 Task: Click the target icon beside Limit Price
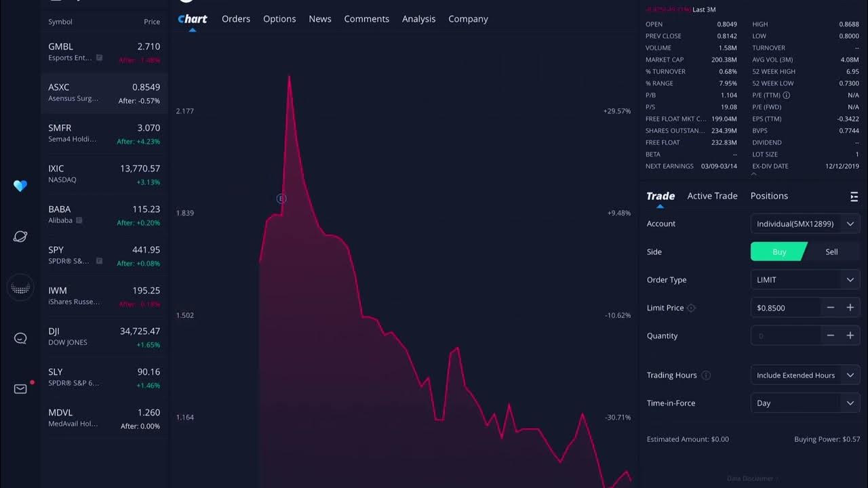pyautogui.click(x=691, y=308)
